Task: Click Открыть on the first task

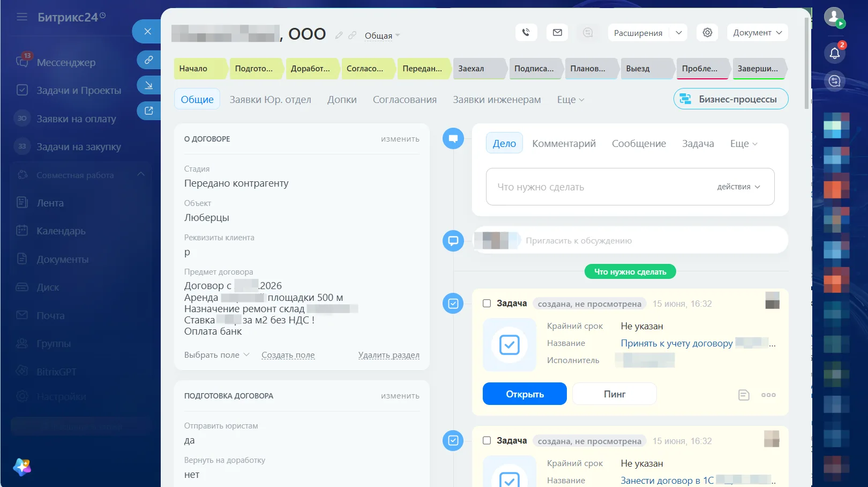Action: 525,394
